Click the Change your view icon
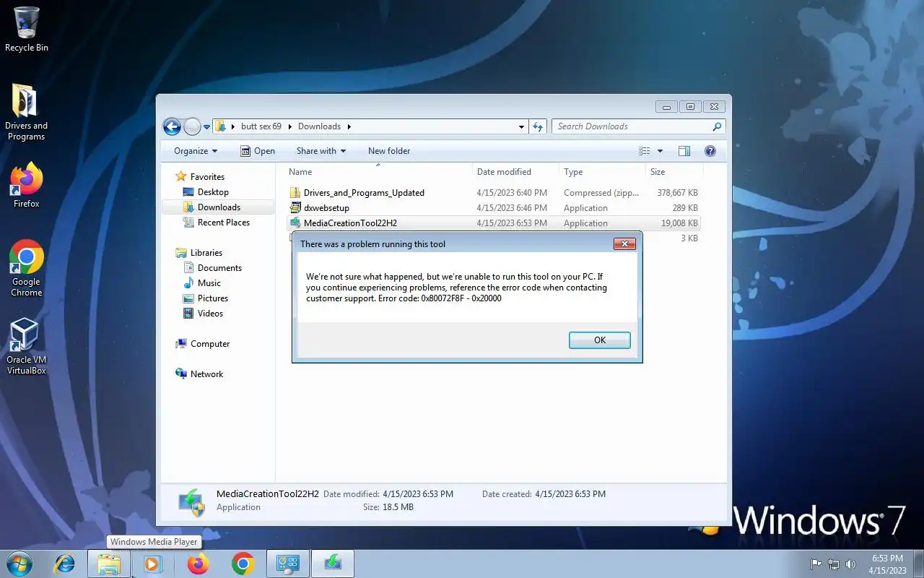 645,151
